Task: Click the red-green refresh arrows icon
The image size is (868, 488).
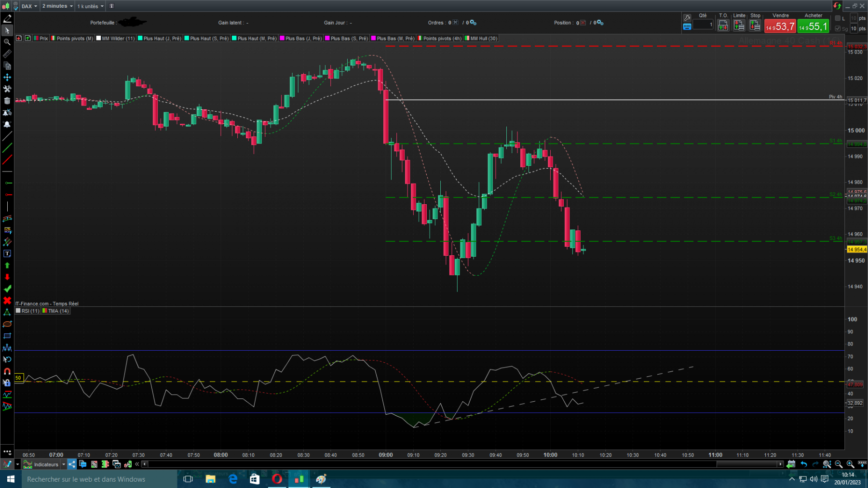Action: pyautogui.click(x=837, y=6)
